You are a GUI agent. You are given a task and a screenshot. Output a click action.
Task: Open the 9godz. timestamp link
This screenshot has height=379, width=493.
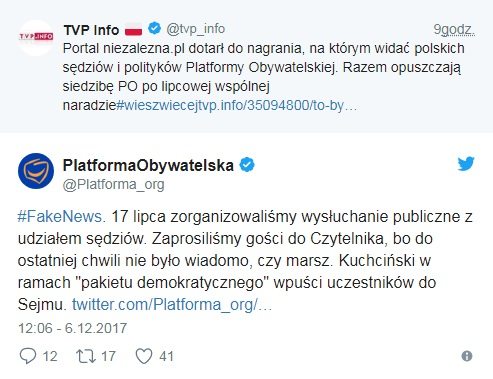pyautogui.click(x=454, y=29)
